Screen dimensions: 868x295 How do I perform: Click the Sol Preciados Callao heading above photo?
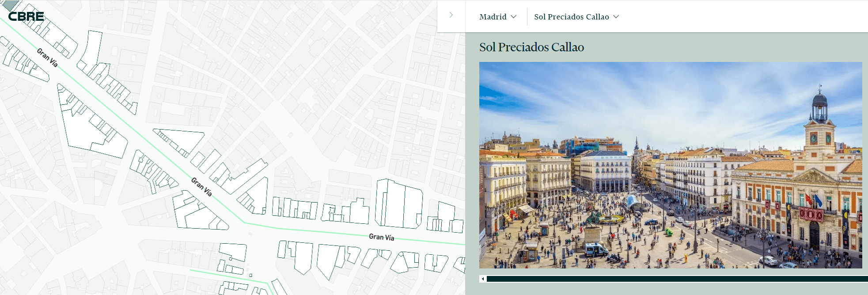pyautogui.click(x=531, y=47)
